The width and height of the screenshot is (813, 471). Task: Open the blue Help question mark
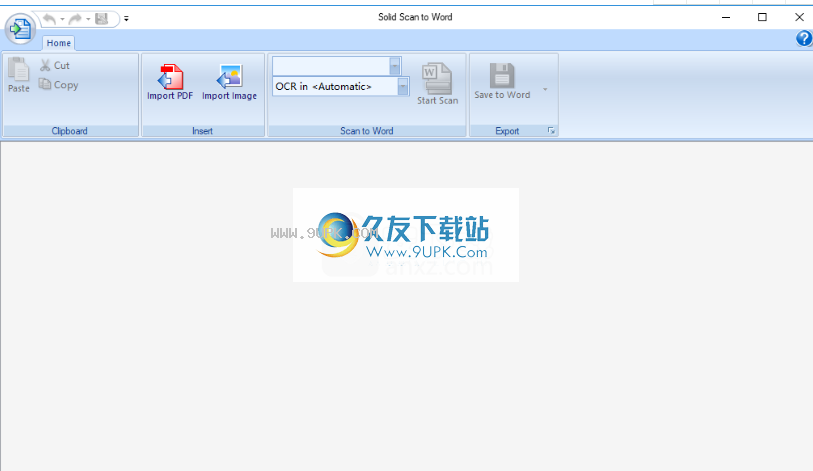pyautogui.click(x=804, y=38)
